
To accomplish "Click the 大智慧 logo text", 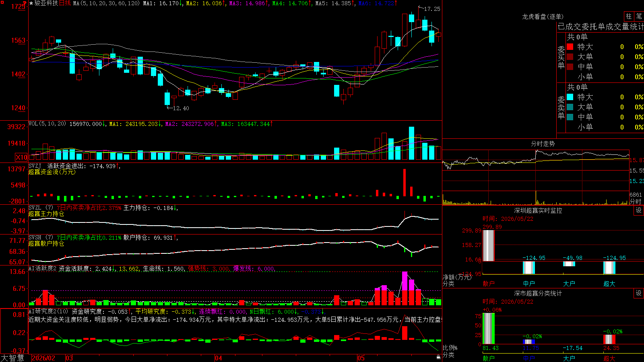I will tap(12, 358).
